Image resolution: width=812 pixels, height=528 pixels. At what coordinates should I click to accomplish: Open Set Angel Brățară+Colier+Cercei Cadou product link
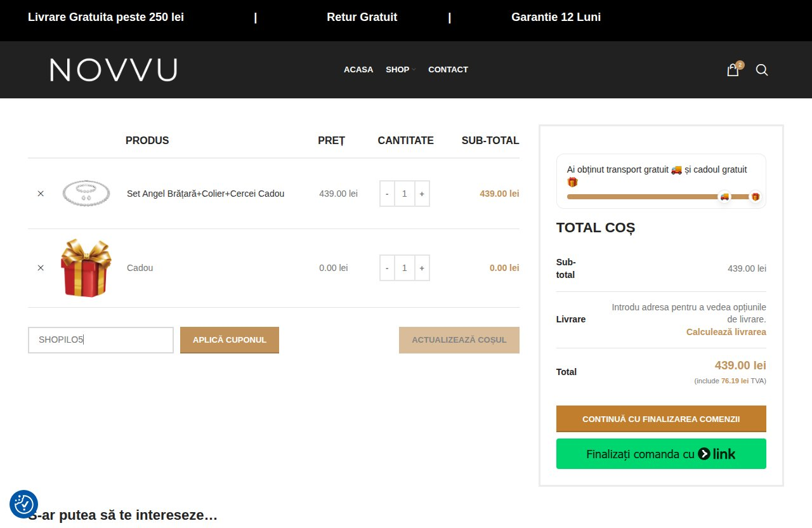(x=206, y=194)
